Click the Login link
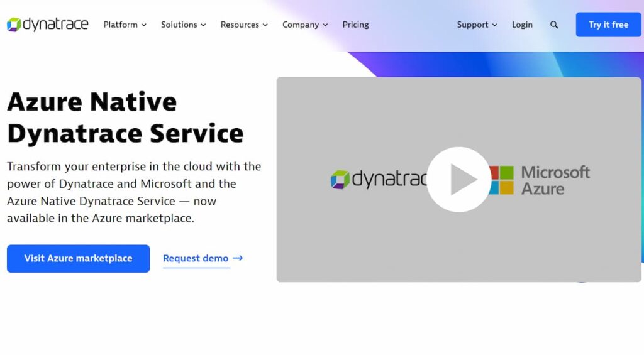Screen dimensions: 644x355 pyautogui.click(x=522, y=25)
